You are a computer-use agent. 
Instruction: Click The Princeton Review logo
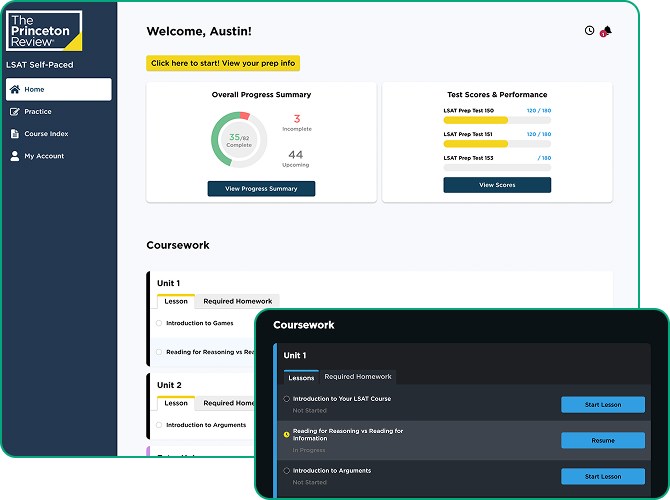click(44, 31)
